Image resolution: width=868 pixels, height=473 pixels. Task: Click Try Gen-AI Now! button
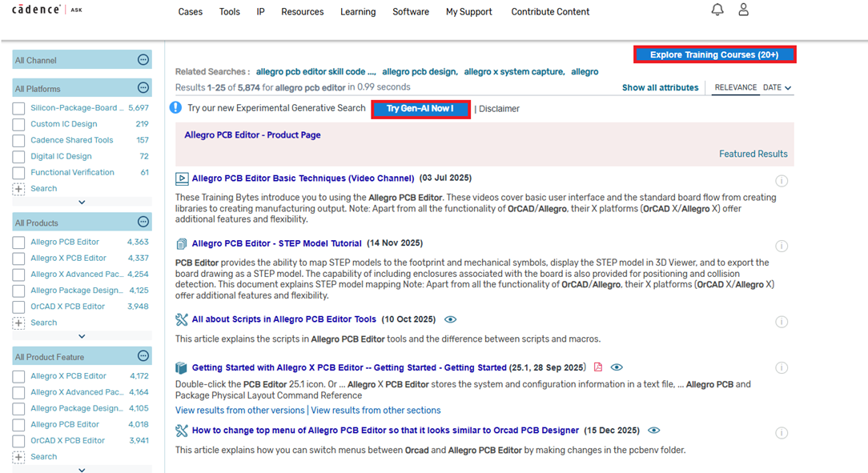point(420,109)
